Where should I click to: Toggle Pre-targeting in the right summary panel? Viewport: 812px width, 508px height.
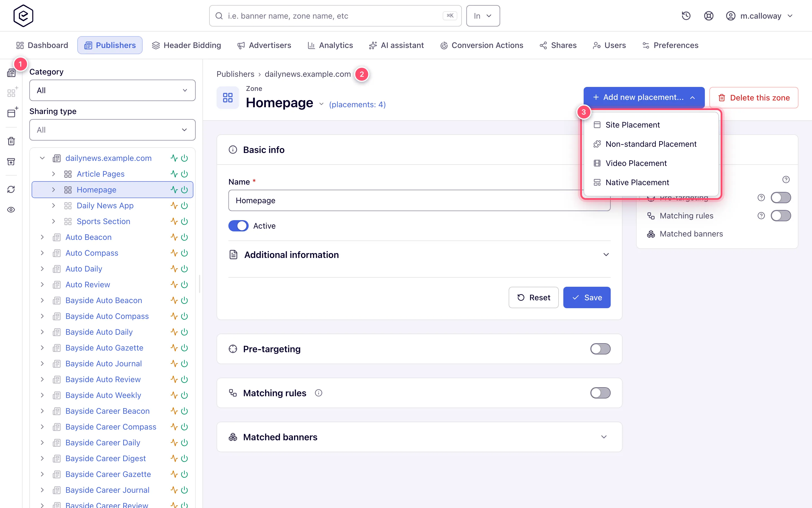(780, 198)
